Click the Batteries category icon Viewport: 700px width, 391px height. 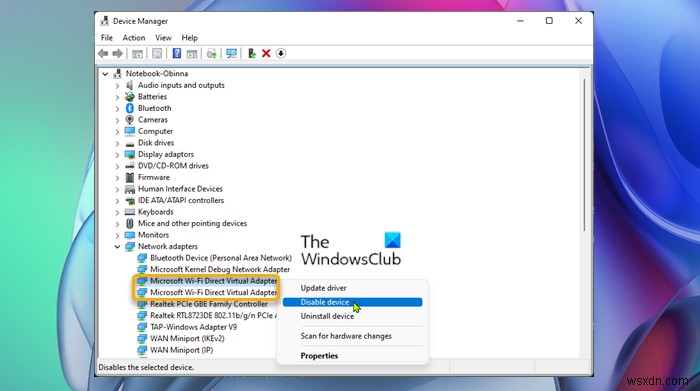click(129, 96)
